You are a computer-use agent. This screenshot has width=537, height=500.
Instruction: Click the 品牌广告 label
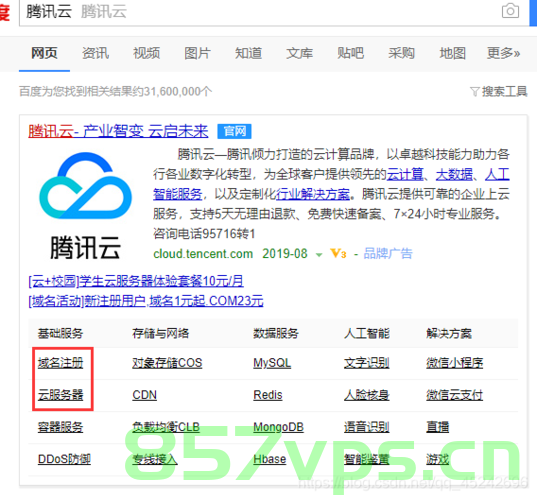tap(388, 254)
